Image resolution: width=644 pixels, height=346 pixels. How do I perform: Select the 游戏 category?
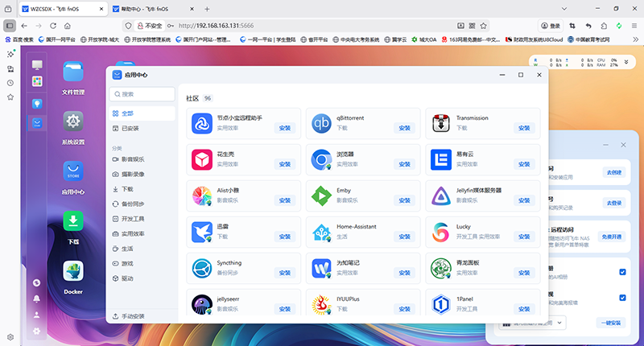pos(142,263)
